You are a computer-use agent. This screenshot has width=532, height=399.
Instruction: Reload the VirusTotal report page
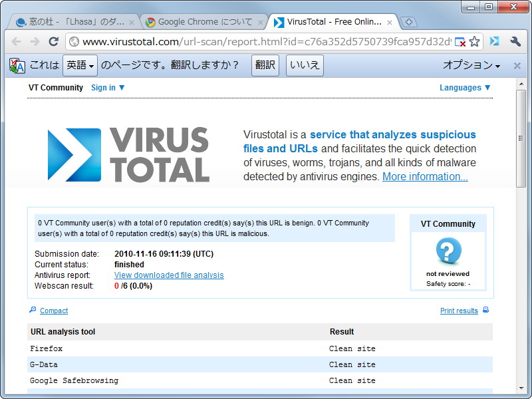point(53,41)
